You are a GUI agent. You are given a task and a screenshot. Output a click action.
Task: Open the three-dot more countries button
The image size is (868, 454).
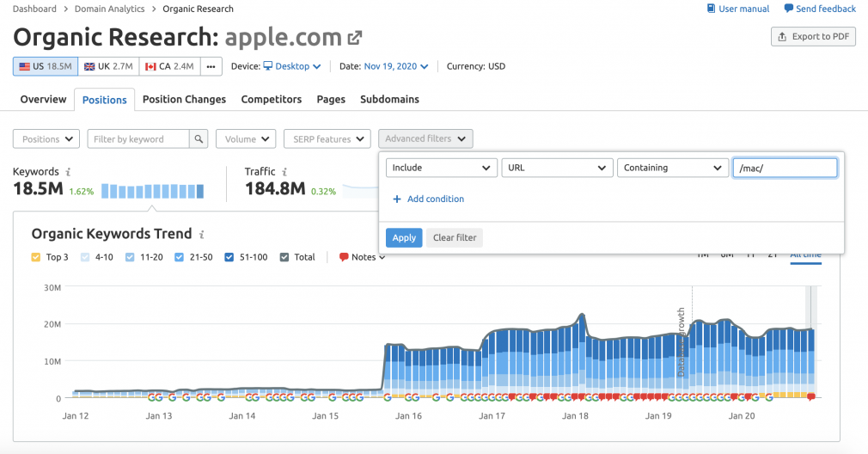(211, 66)
